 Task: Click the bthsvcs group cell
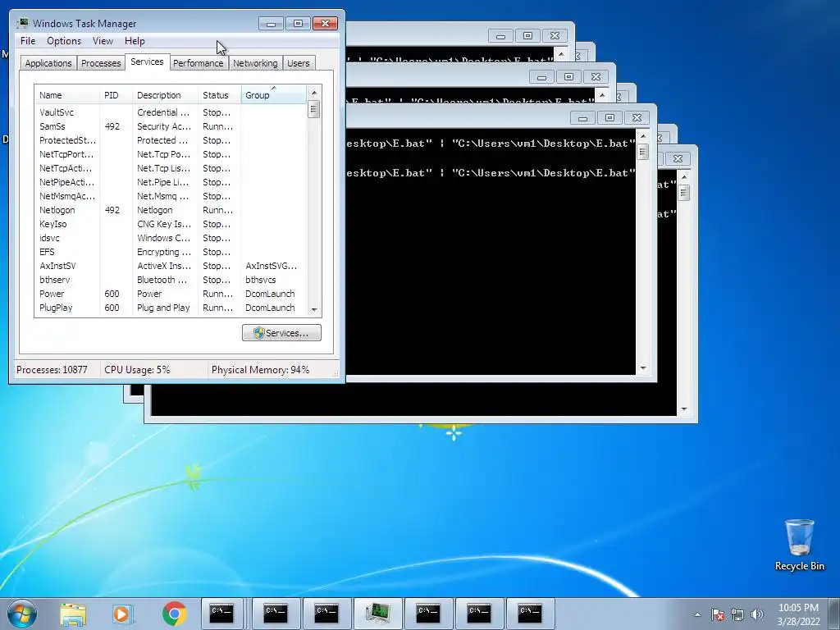[260, 280]
